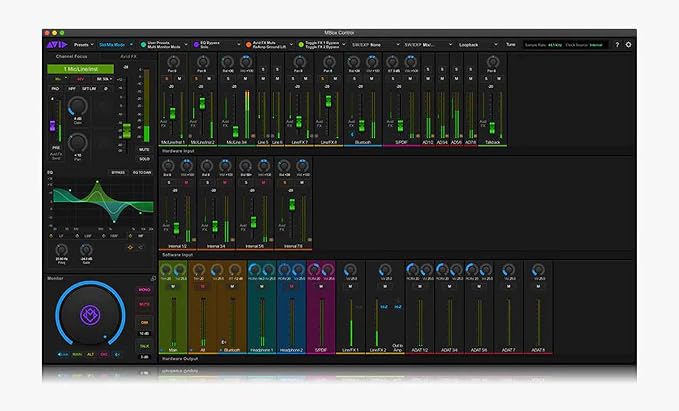Open the Loopback dropdown

[478, 45]
